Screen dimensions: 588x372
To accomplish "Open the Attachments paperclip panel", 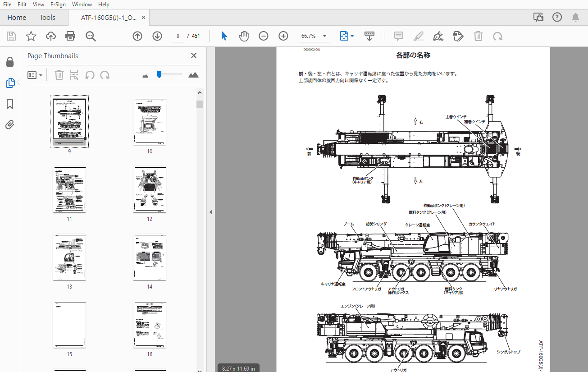I will pos(10,125).
